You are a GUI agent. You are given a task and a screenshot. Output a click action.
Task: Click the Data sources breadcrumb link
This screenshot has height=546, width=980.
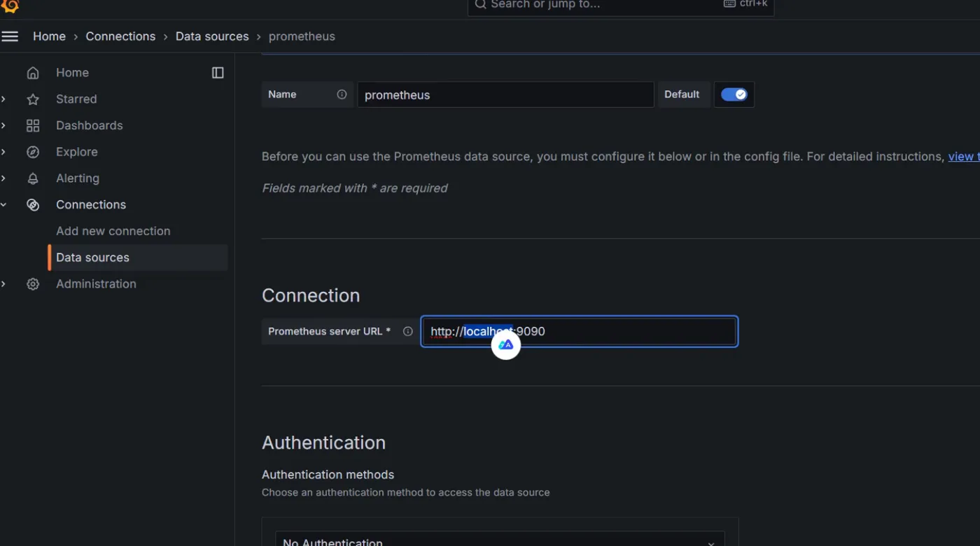(x=212, y=36)
